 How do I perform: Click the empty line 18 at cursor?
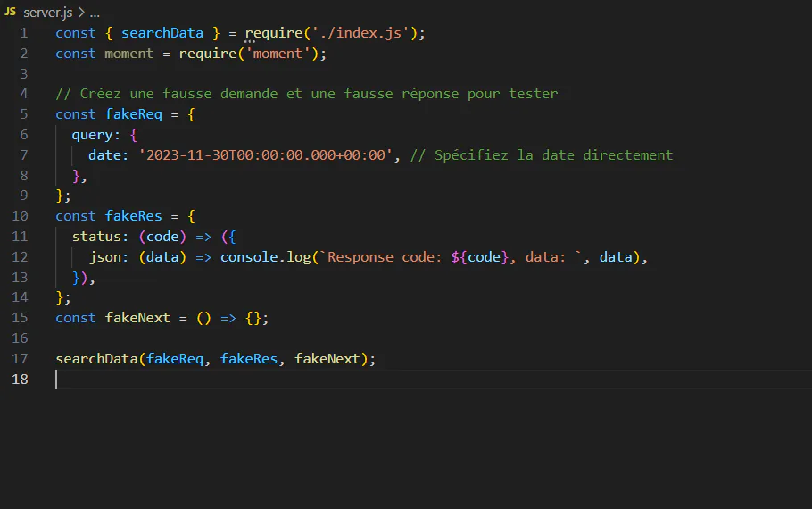click(x=433, y=380)
